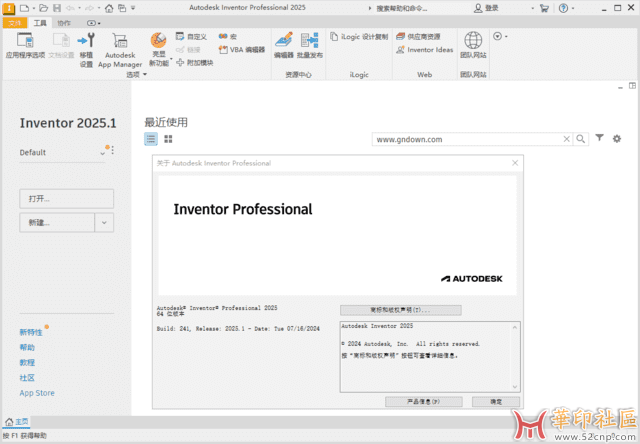The image size is (640, 444).
Task: Switch recent files to tile view
Action: (x=168, y=139)
